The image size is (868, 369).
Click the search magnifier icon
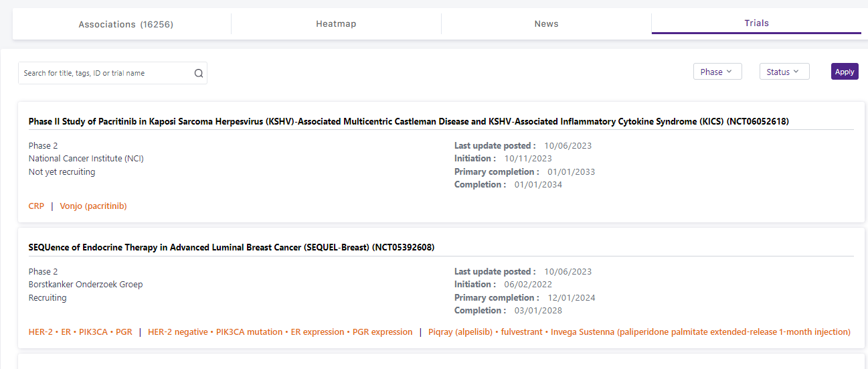tap(198, 74)
